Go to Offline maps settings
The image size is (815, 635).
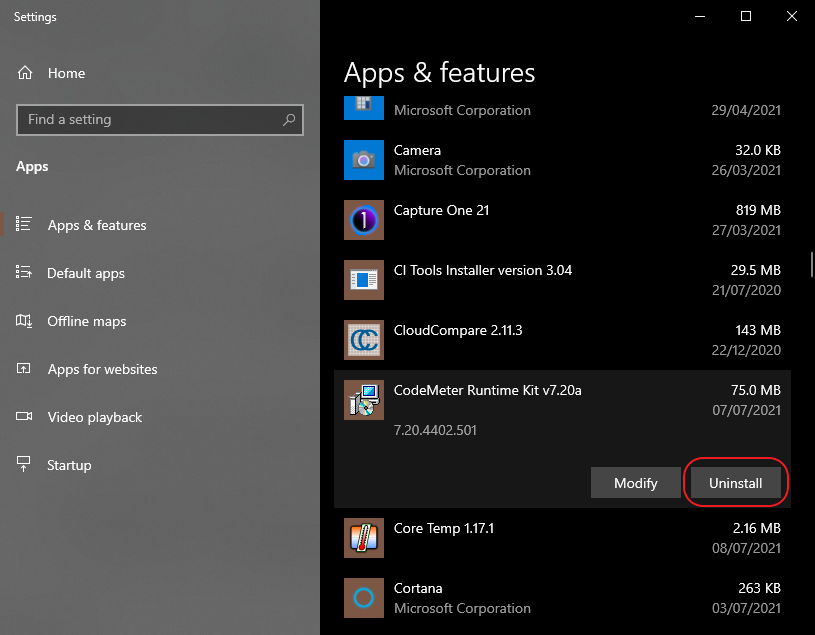coord(87,321)
